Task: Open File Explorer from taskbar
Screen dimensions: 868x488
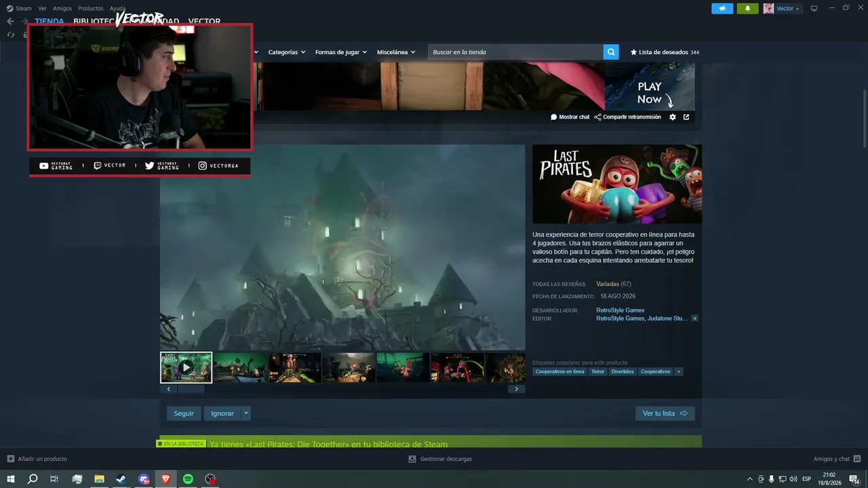Action: 99,479
